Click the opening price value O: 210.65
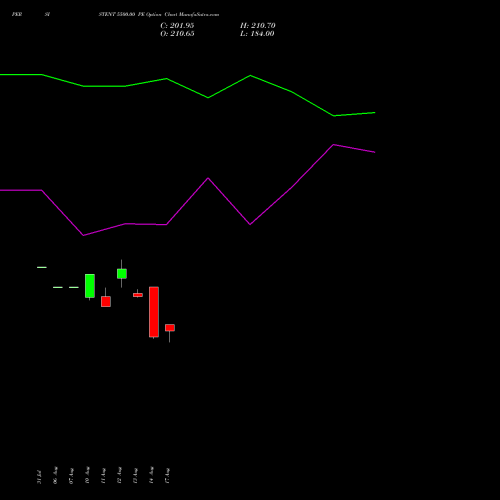Screen dimensions: 500x500 177,34
